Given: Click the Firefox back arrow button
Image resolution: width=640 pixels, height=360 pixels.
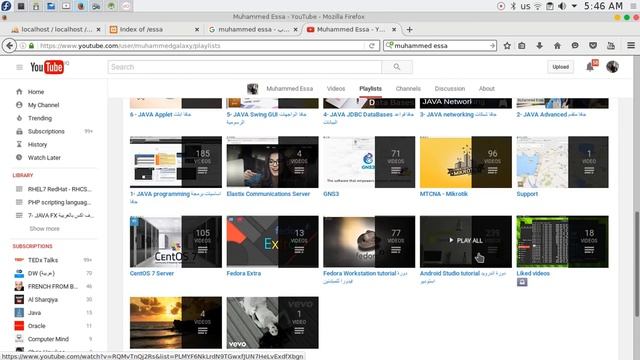Looking at the screenshot, I should [x=10, y=46].
